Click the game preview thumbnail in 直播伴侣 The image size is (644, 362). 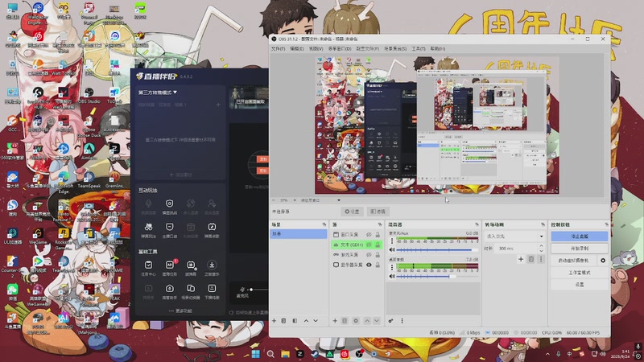[x=249, y=97]
